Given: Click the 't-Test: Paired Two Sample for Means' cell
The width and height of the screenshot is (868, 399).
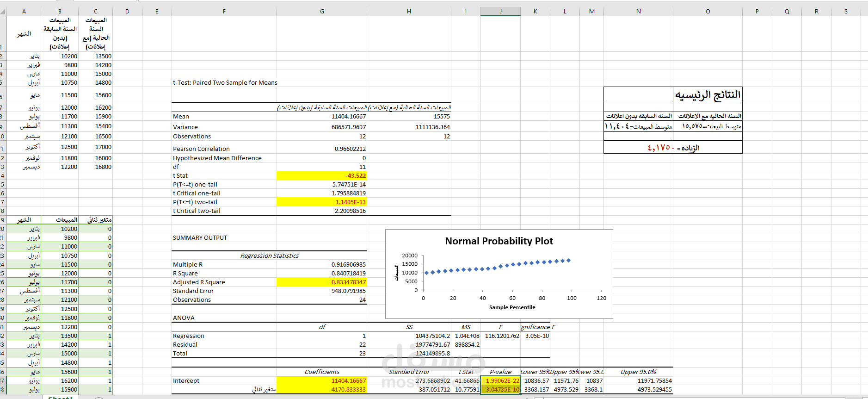Looking at the screenshot, I should pos(225,83).
